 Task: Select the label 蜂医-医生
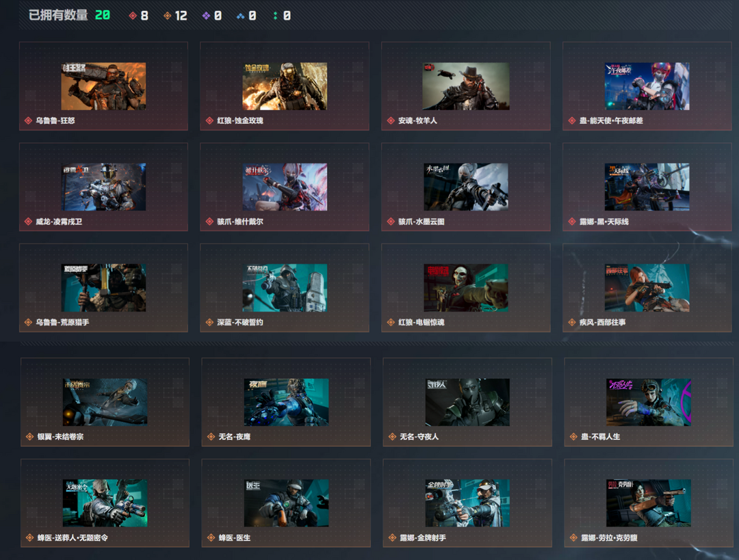pos(234,537)
